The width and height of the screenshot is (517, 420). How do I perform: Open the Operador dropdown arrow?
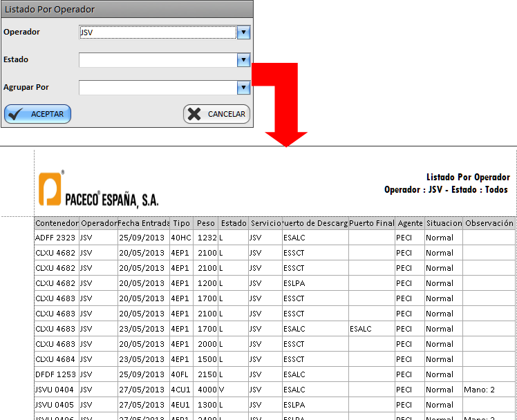point(243,32)
